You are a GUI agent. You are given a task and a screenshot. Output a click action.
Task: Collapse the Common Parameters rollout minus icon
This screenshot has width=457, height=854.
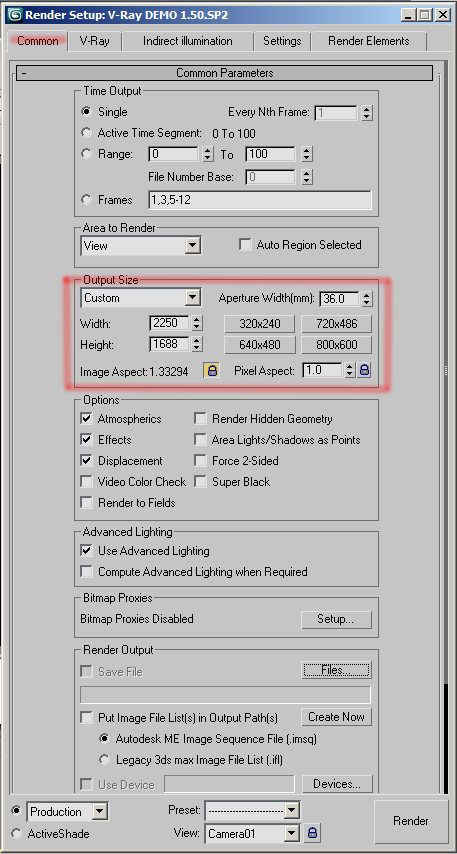tap(24, 73)
